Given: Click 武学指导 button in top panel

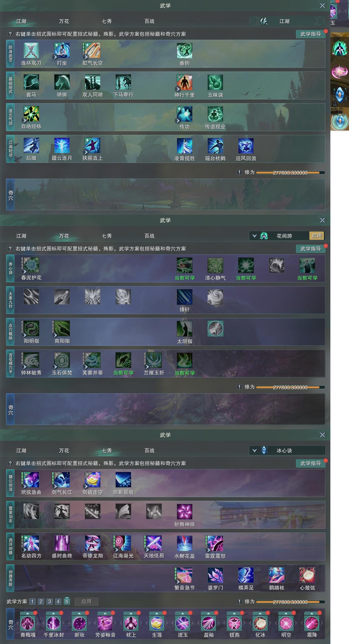Looking at the screenshot, I should click(311, 34).
